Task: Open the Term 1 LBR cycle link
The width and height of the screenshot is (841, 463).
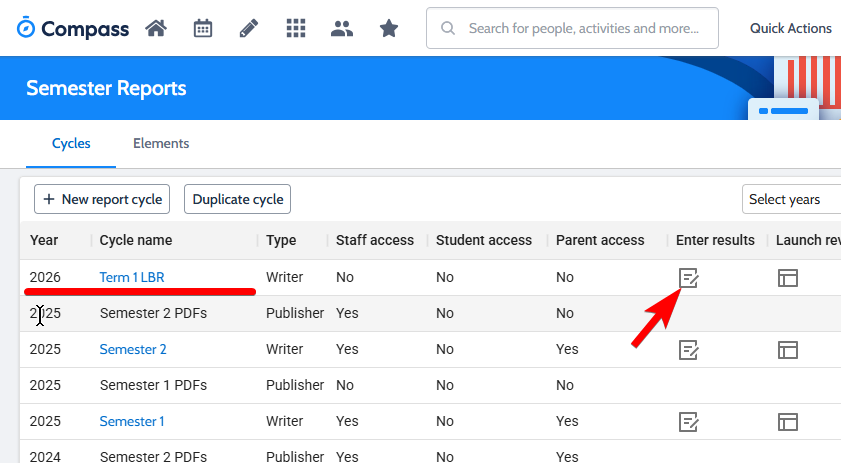Action: click(x=132, y=277)
